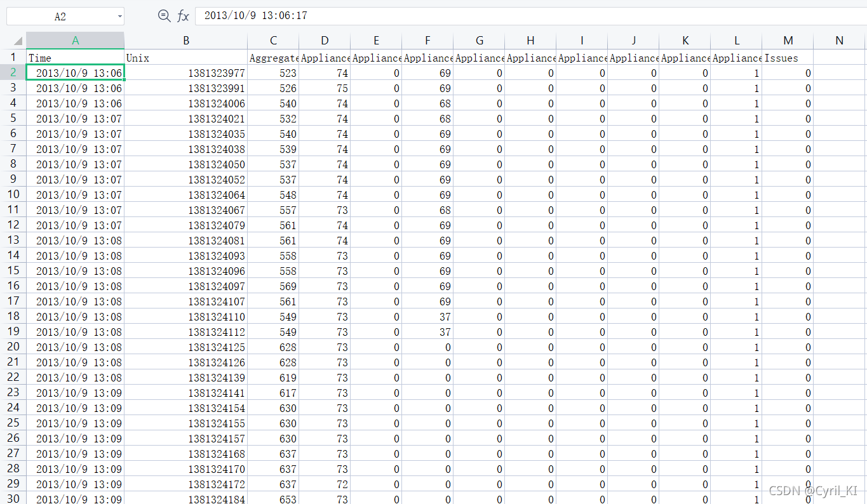Select column J header
The width and height of the screenshot is (867, 504).
click(x=633, y=41)
